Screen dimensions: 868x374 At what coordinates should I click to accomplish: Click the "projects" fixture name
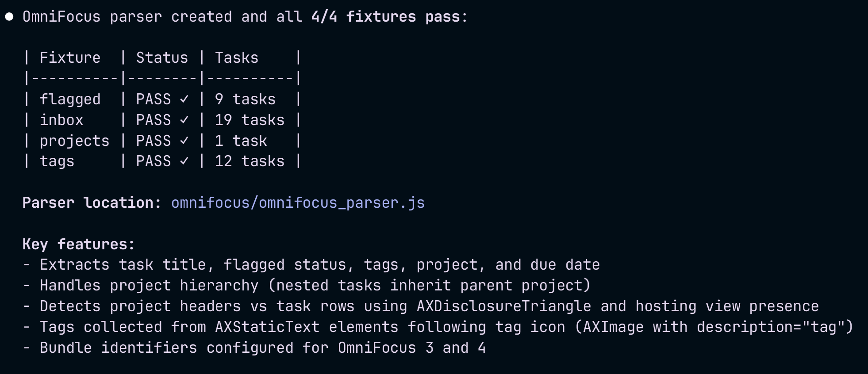coord(74,141)
